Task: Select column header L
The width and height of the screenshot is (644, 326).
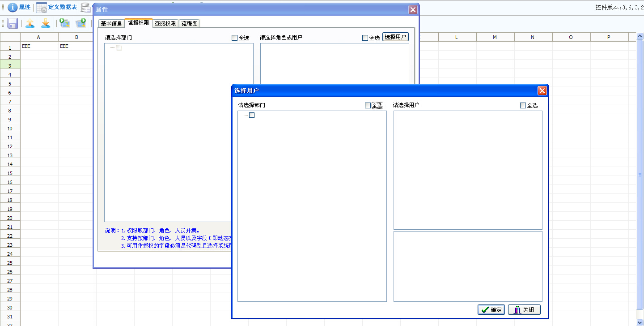Action: click(x=457, y=37)
